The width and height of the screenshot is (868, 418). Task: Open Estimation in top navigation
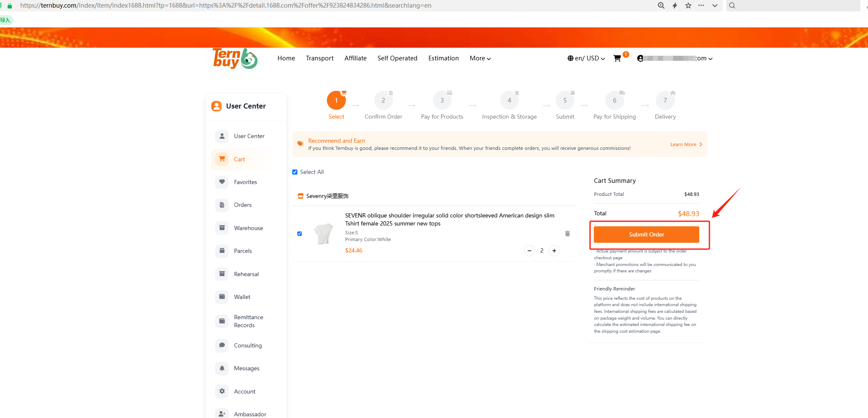click(443, 58)
